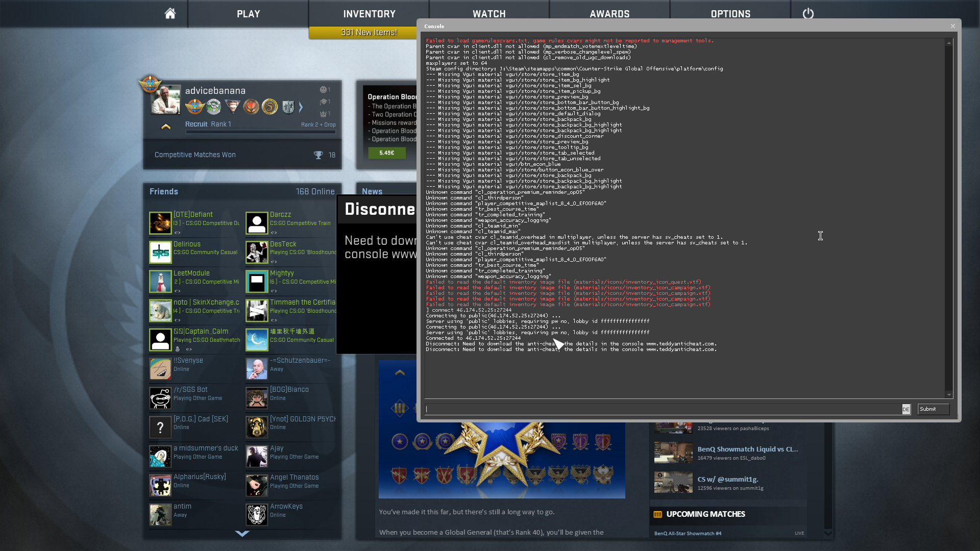Click the Home icon in top bar
Image resolution: width=980 pixels, height=551 pixels.
point(170,14)
